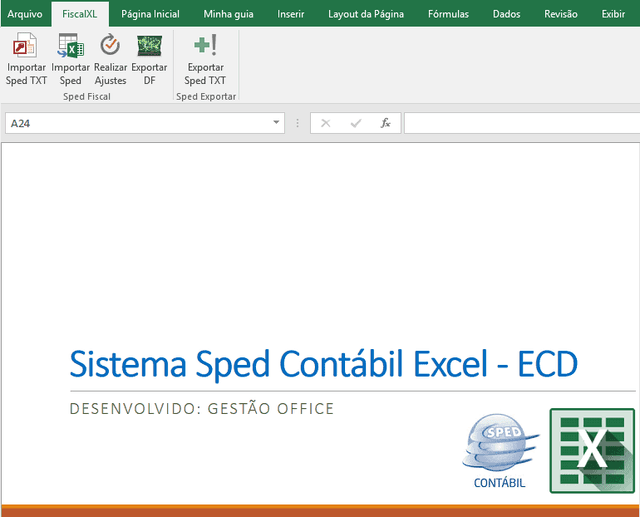Open the Revisão tab
The height and width of the screenshot is (517, 640).
[560, 14]
